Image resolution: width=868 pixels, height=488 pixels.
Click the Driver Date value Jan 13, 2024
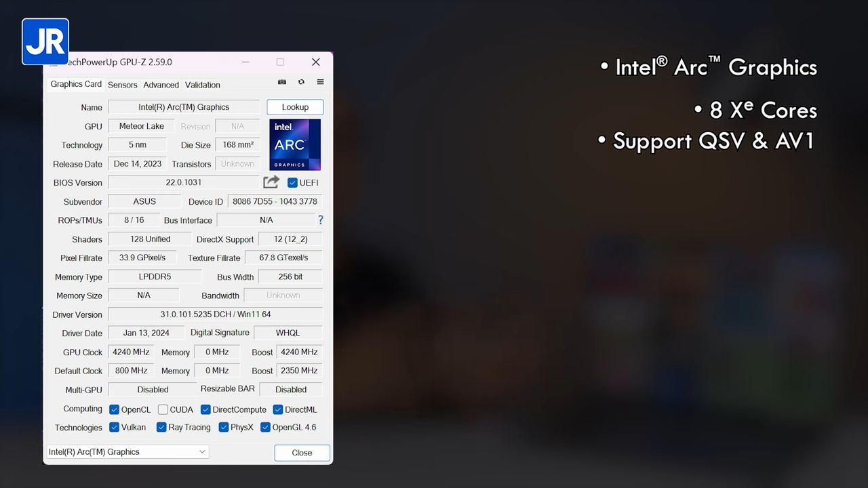[x=146, y=333]
